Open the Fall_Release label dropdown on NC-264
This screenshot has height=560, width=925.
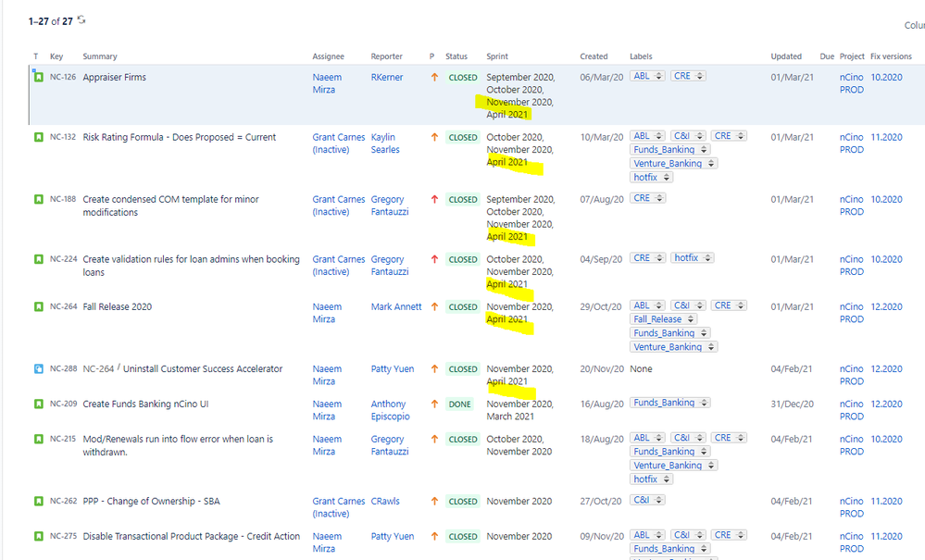(690, 319)
